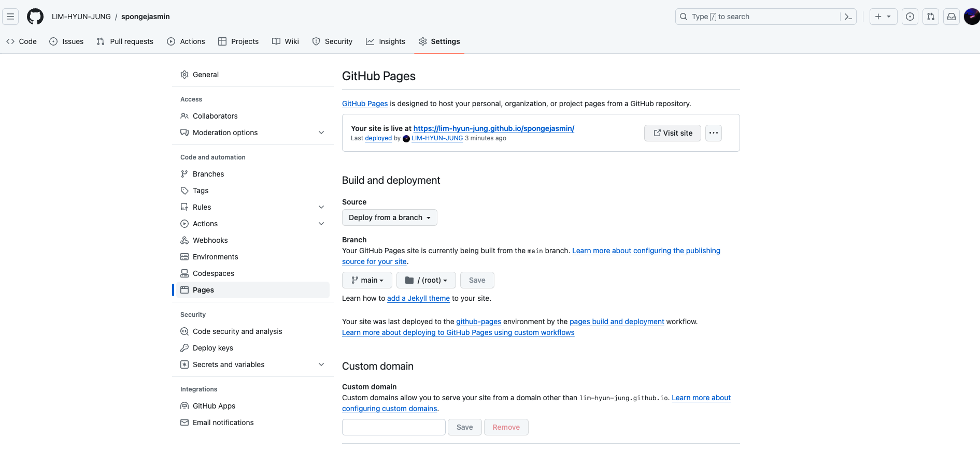The image size is (980, 452).
Task: Go to GitHub homepage via Octocat logo
Action: [x=35, y=17]
